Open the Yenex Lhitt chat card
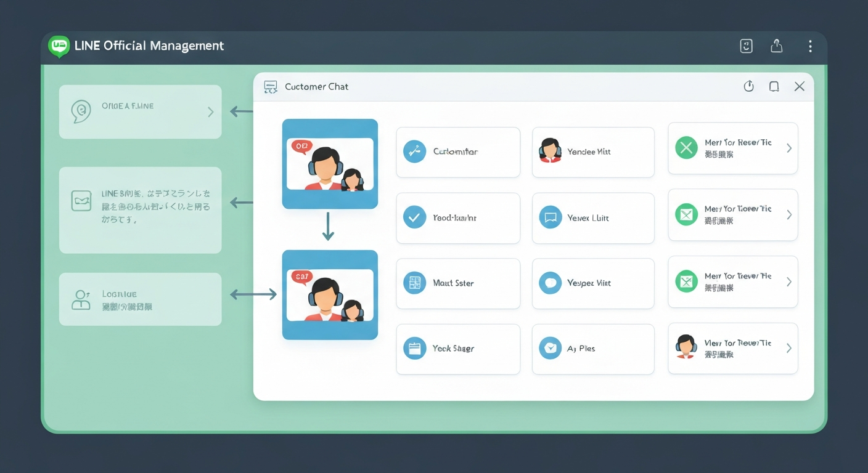 click(x=592, y=217)
